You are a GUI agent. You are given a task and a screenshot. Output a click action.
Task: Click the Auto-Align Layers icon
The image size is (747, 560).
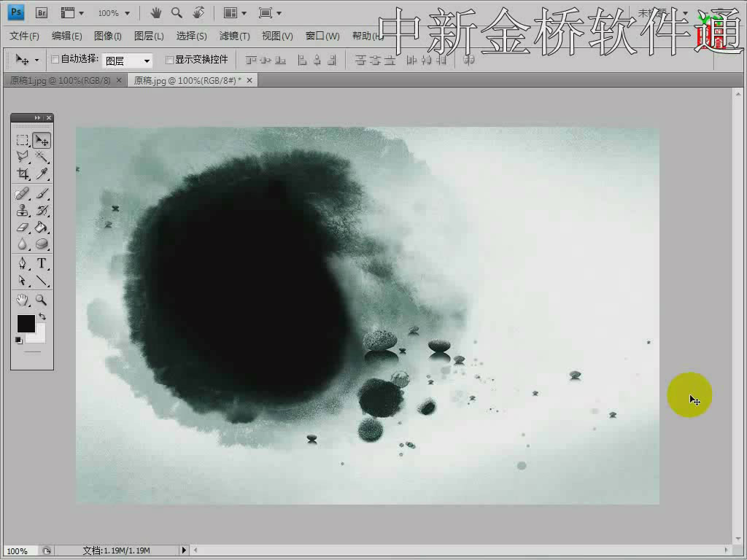[469, 60]
